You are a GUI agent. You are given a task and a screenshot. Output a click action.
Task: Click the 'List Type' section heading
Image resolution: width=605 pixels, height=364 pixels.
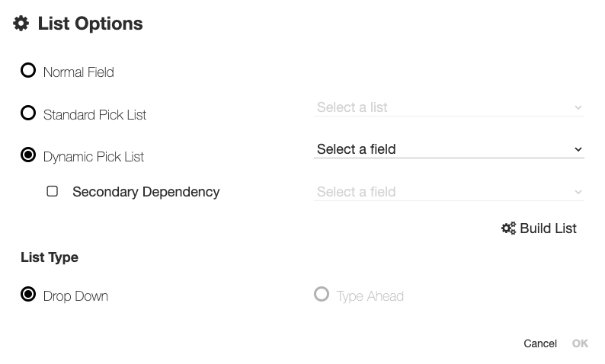tap(50, 257)
